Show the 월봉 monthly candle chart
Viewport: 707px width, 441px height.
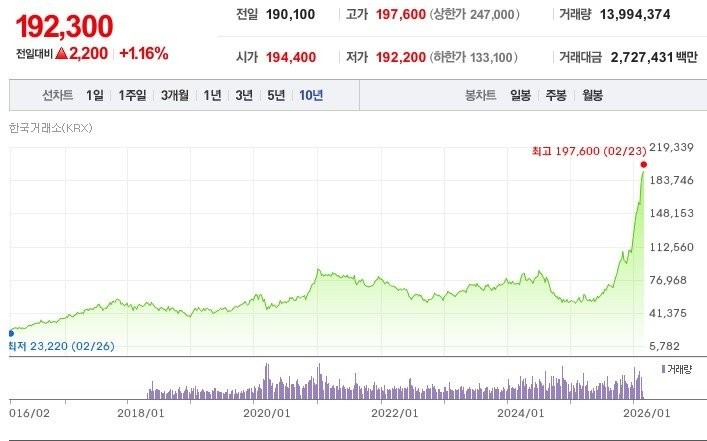pyautogui.click(x=590, y=96)
